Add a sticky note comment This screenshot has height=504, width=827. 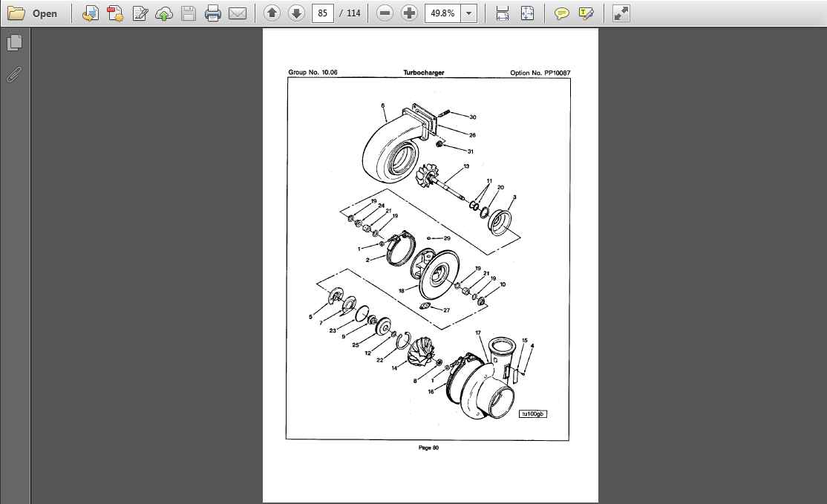(x=562, y=13)
